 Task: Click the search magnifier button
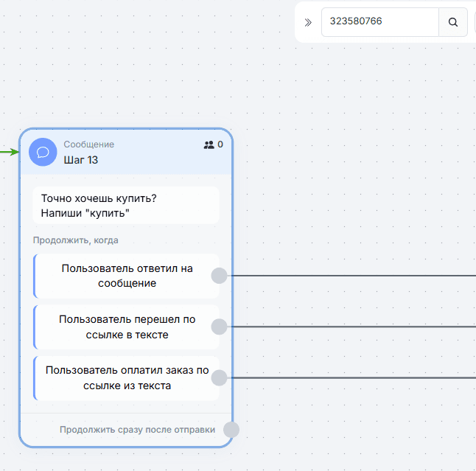[x=453, y=22]
